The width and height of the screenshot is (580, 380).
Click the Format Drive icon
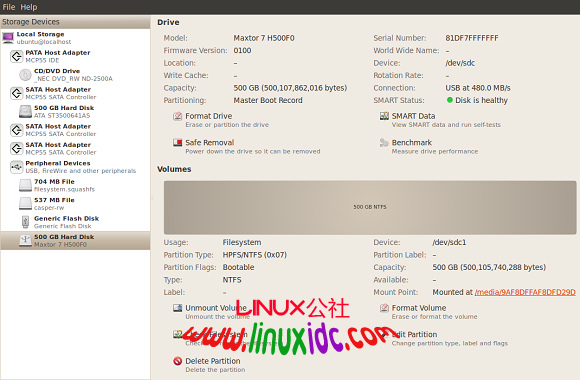178,116
